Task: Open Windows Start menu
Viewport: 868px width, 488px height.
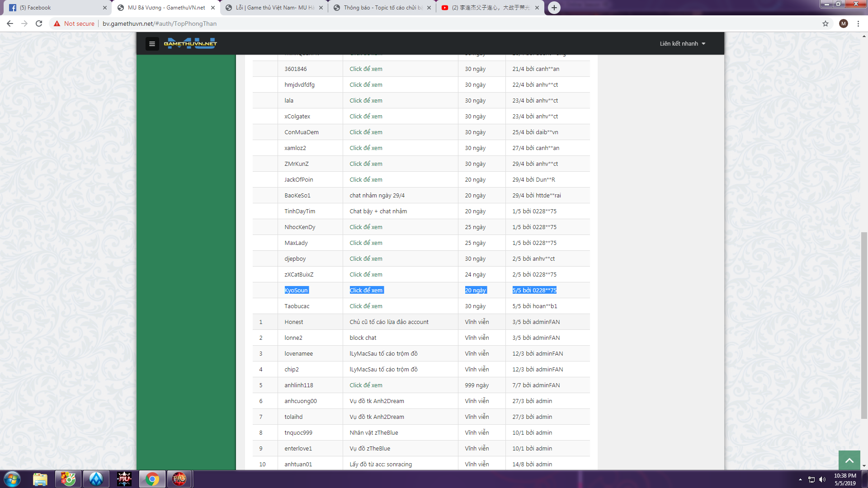Action: tap(12, 479)
